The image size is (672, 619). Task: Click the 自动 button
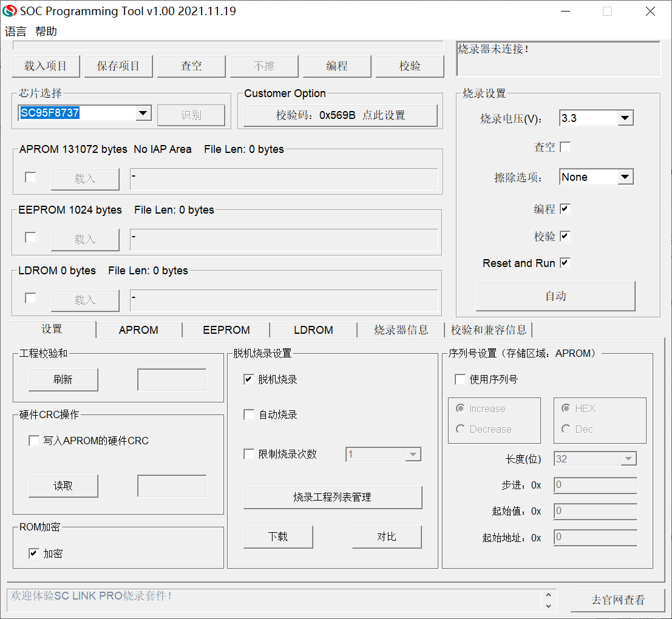point(555,296)
